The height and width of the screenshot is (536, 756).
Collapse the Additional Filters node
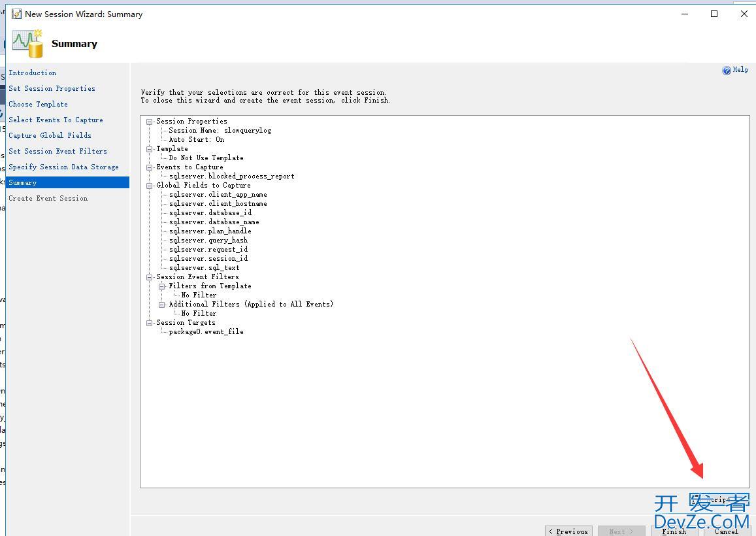click(162, 305)
